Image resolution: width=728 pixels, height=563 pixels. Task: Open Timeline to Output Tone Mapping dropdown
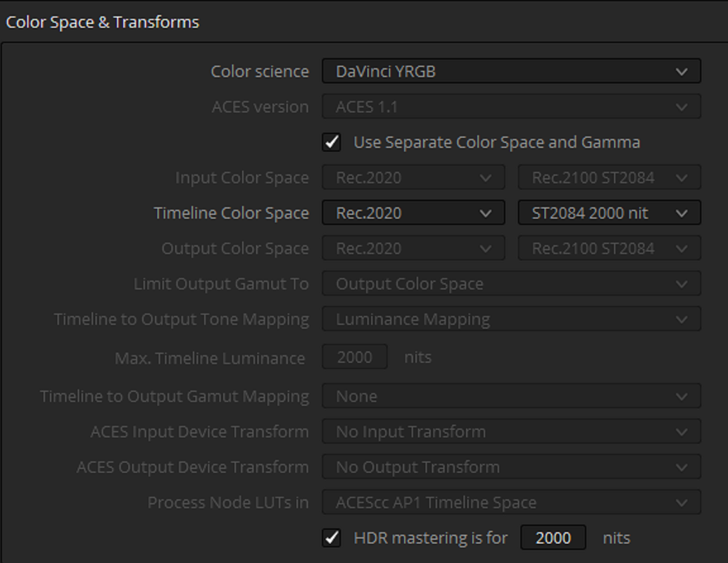[x=511, y=320]
